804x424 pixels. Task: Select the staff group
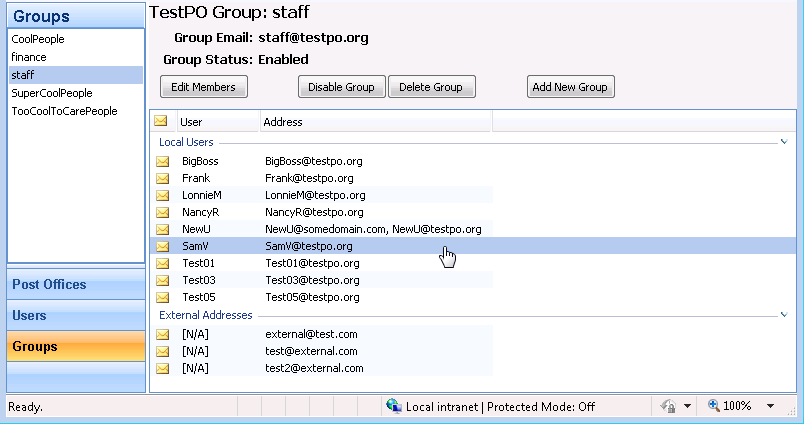click(x=76, y=75)
